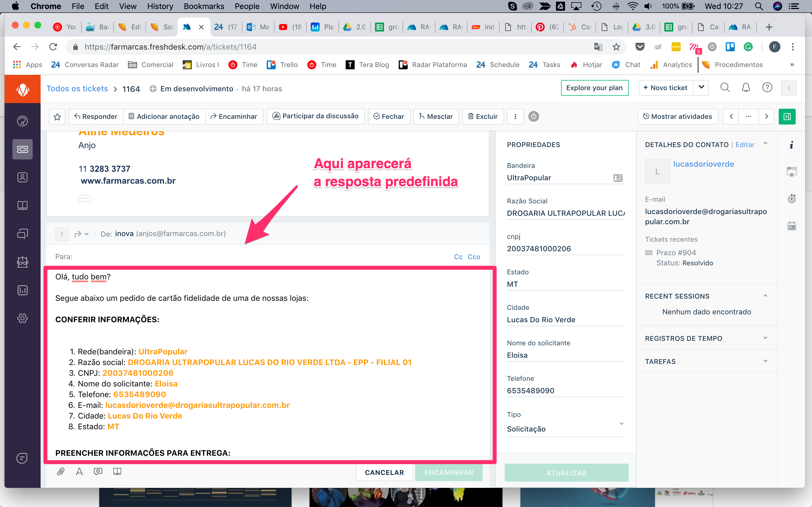Open the notifications bell icon
The image size is (812, 507).
tap(745, 88)
